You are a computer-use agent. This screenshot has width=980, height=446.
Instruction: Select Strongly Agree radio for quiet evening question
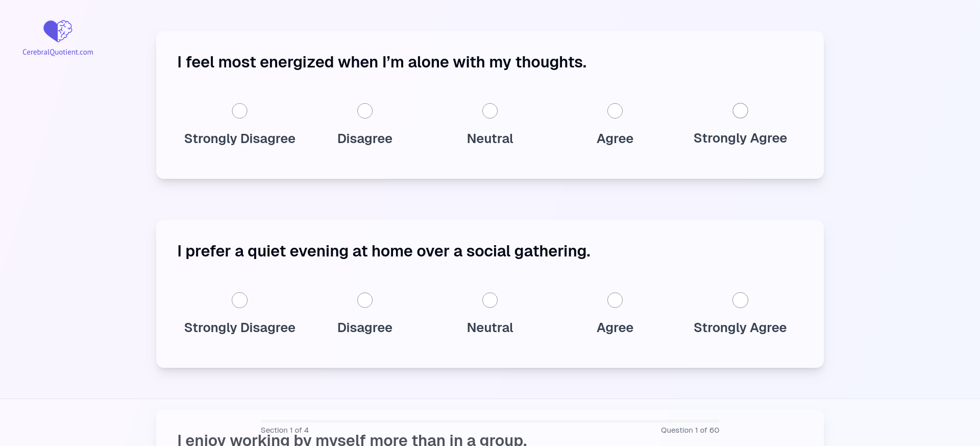740,300
